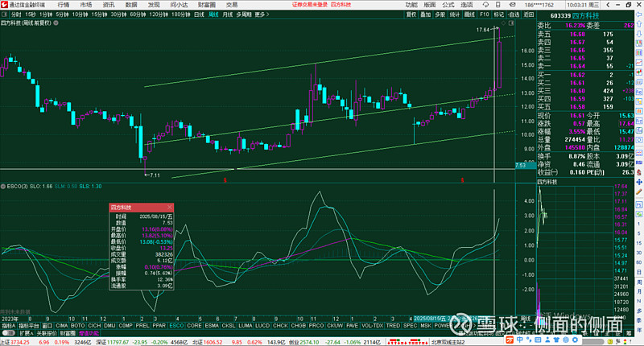Viewport: 644px width, 346px height.
Task: Click the 摩逼功能 button
Action: pyautogui.click(x=89, y=333)
